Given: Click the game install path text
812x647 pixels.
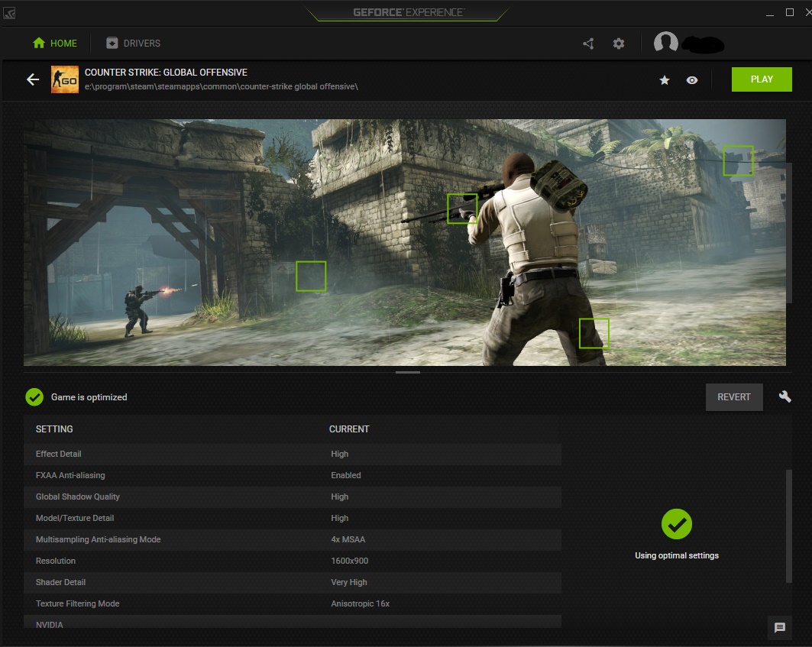Looking at the screenshot, I should [x=222, y=86].
